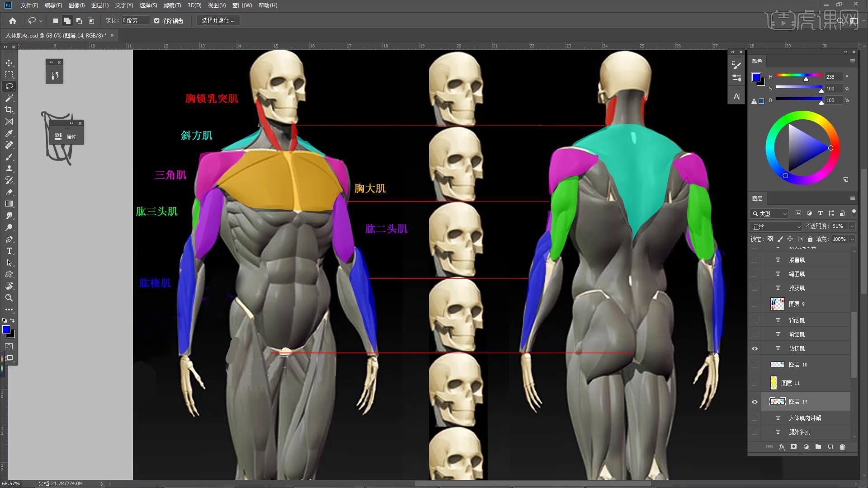Select the Rectangular Marquee tool
Screen dimensions: 868x488
[9, 75]
